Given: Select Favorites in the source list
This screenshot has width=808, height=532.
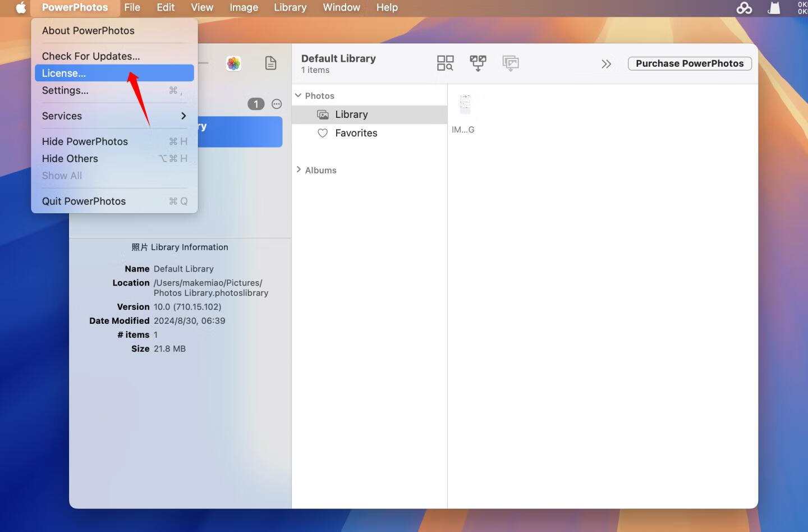Looking at the screenshot, I should pyautogui.click(x=369, y=133).
